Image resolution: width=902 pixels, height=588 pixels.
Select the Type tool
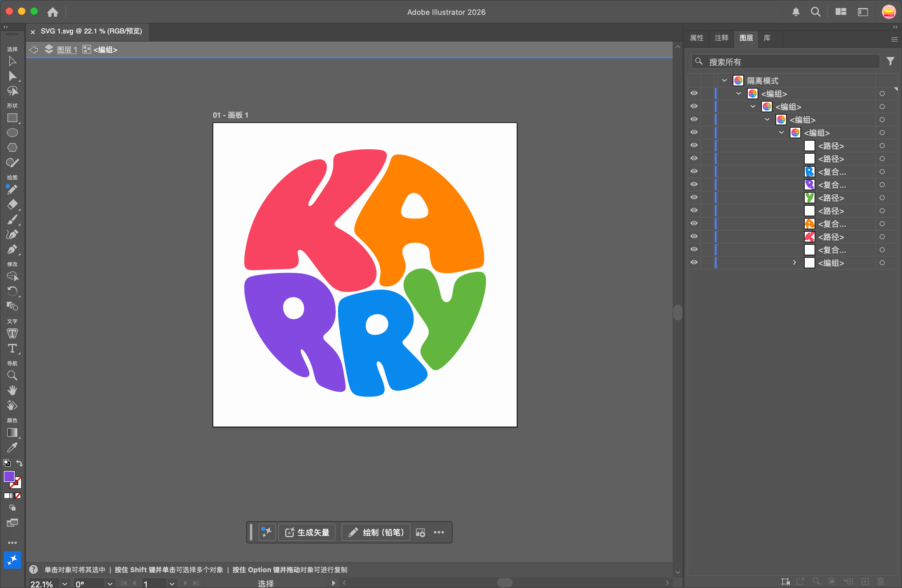pos(12,348)
